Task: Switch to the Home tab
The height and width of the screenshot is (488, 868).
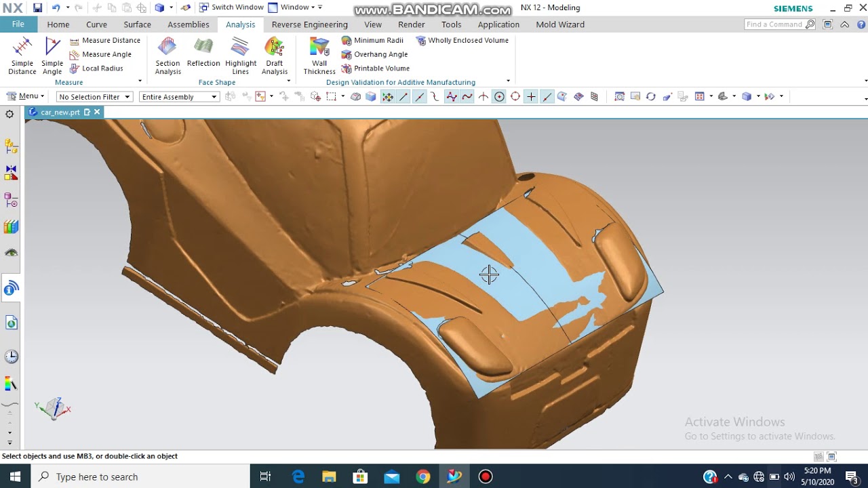Action: pyautogui.click(x=58, y=24)
